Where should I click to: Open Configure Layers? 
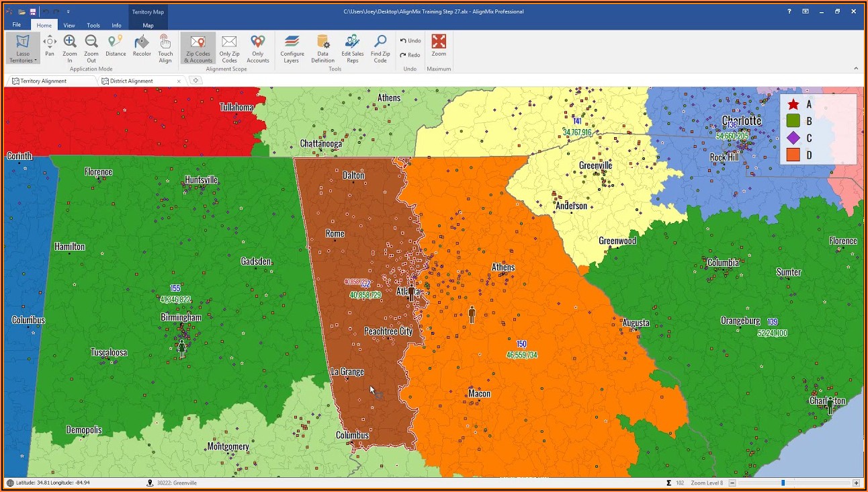(x=292, y=47)
